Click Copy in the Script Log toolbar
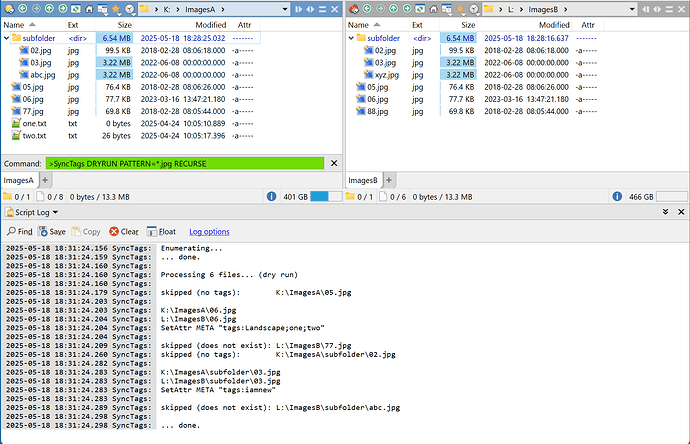Image resolution: width=690 pixels, height=444 pixels. point(86,231)
